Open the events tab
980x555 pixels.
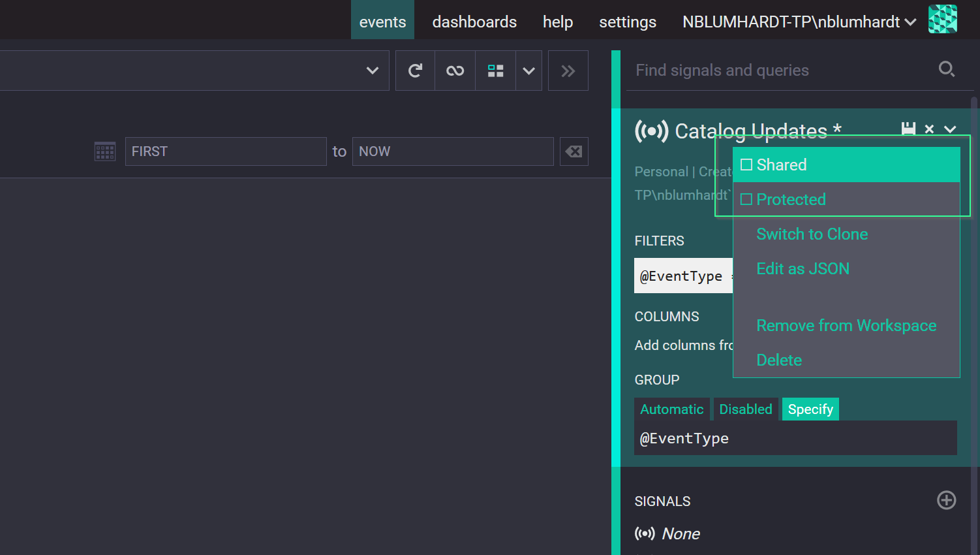pyautogui.click(x=382, y=20)
